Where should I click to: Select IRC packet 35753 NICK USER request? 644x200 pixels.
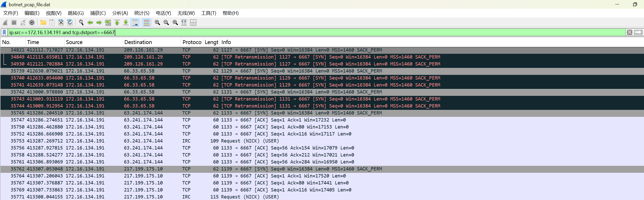(322, 141)
